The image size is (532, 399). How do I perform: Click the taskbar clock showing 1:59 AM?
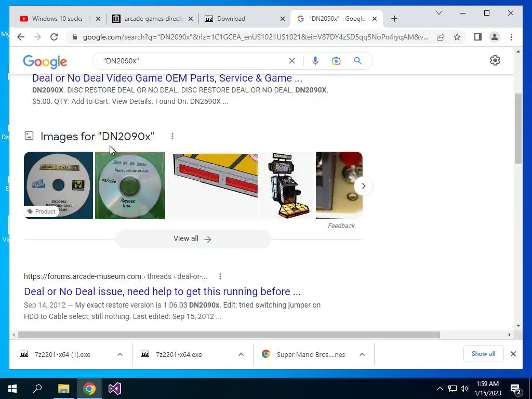click(488, 389)
